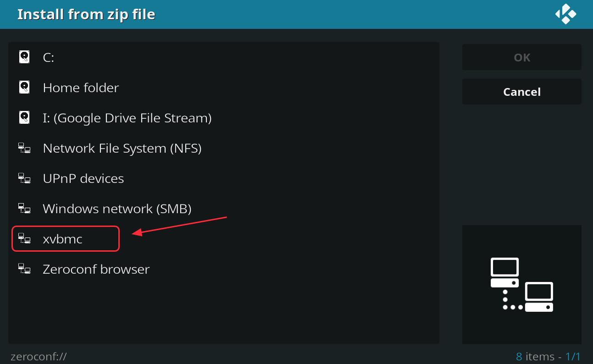The width and height of the screenshot is (593, 364).
Task: Click the C: drive disk icon
Action: pos(24,57)
